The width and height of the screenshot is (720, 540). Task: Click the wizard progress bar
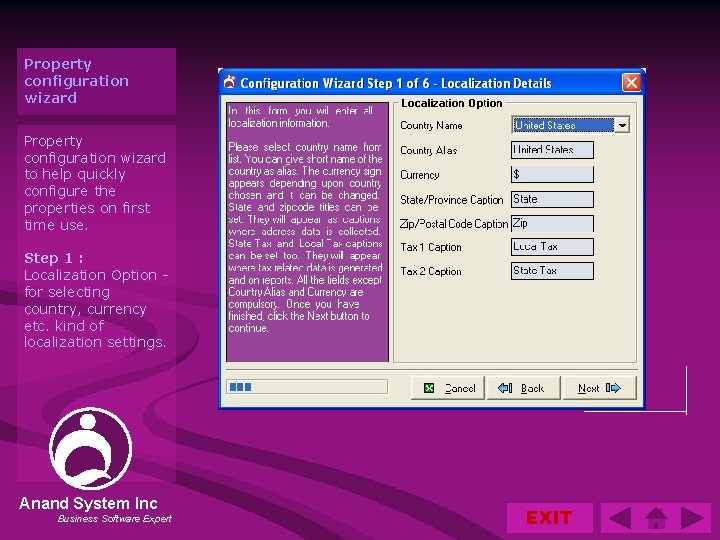(307, 387)
